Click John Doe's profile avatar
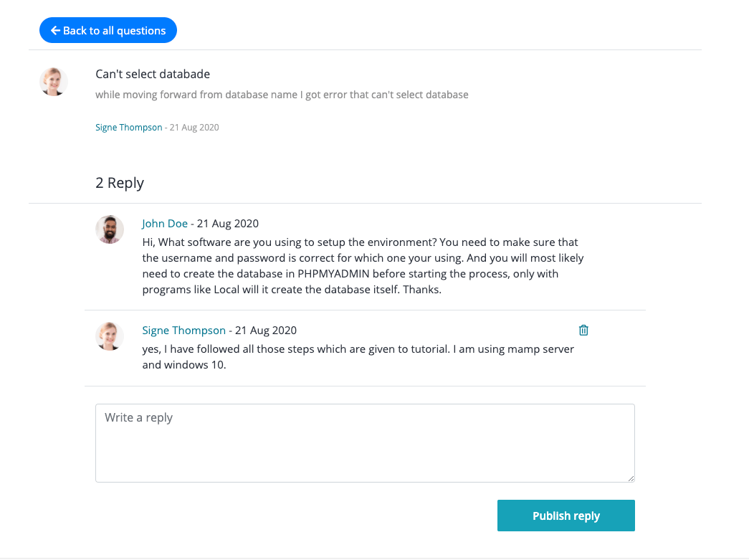The height and width of the screenshot is (560, 749). coord(110,229)
